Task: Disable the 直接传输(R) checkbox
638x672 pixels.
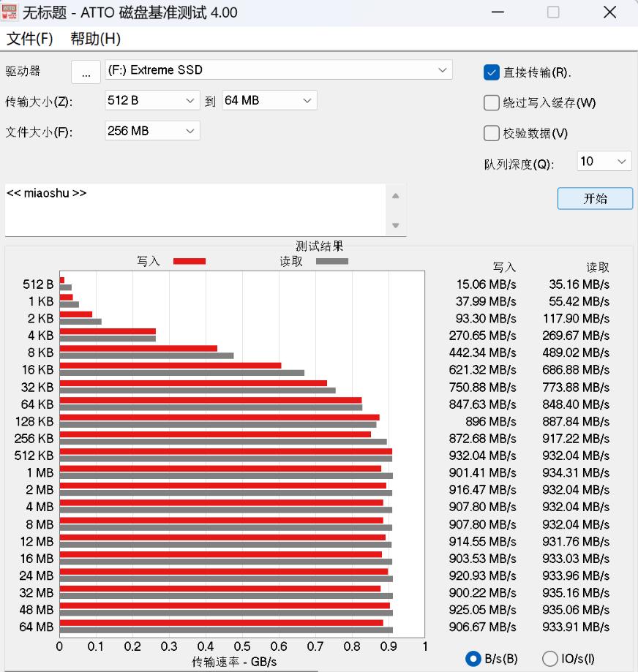Action: [x=491, y=72]
